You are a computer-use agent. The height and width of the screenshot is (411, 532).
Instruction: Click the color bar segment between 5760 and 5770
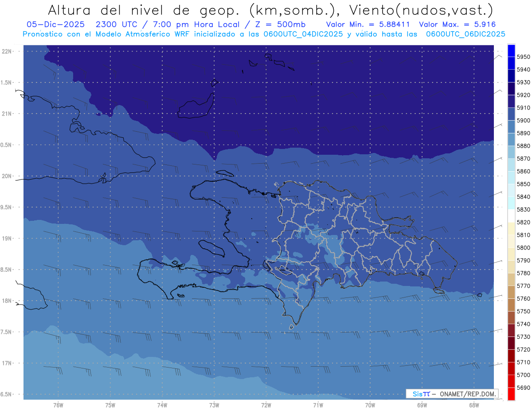coord(511,292)
